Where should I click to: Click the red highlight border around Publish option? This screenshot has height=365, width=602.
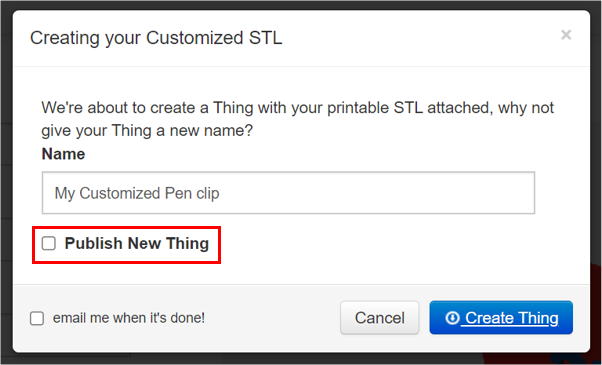coord(127,228)
